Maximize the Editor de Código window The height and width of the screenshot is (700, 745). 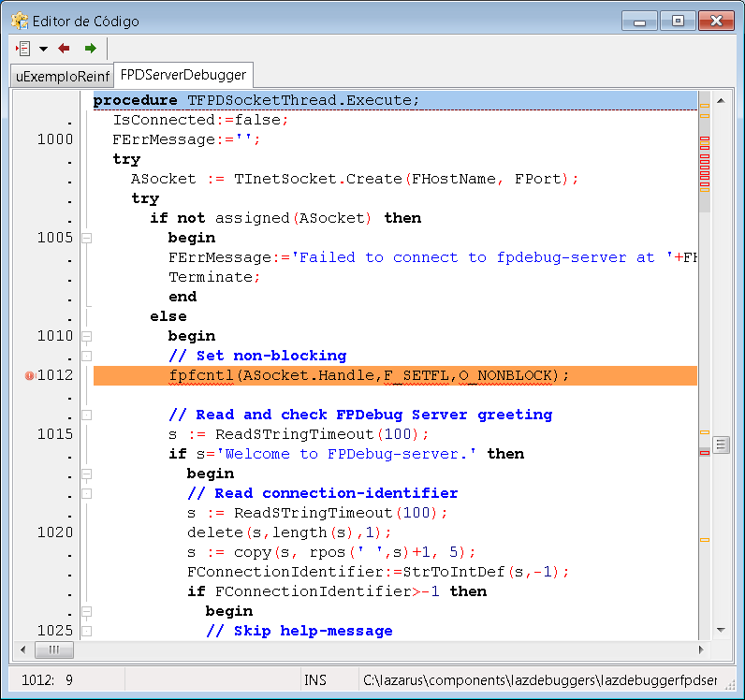(x=678, y=21)
